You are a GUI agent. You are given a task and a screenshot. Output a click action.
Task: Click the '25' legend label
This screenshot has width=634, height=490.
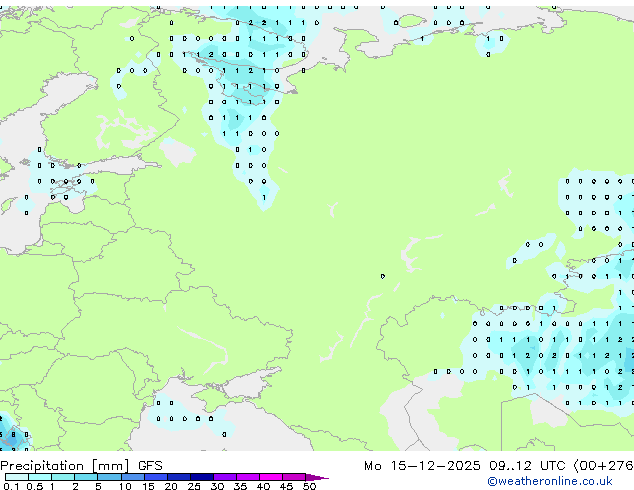(x=194, y=486)
